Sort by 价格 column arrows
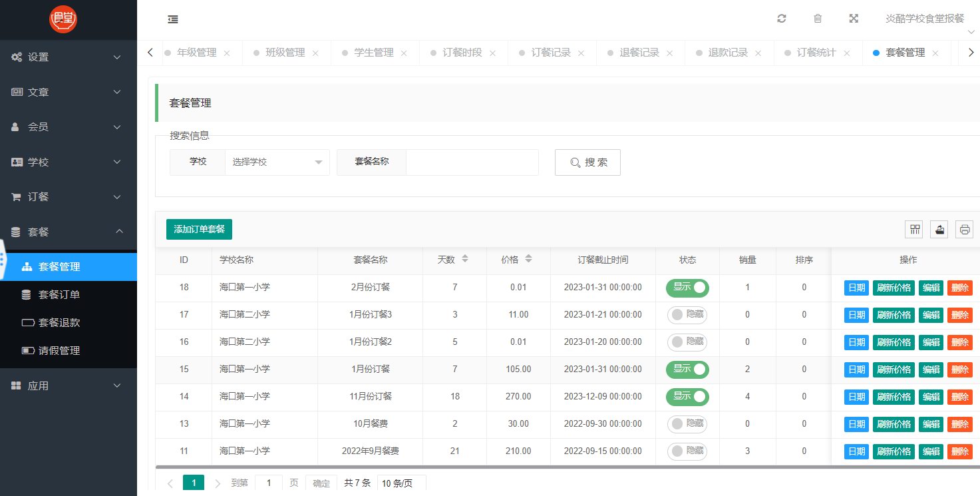 pos(528,259)
